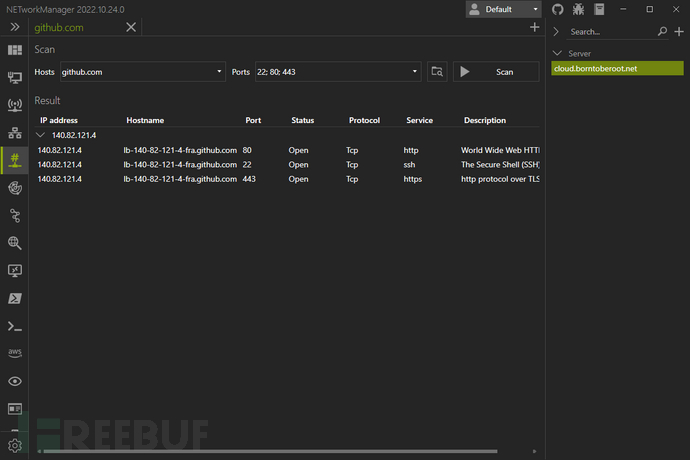
Task: Click the scrollbar right arrow
Action: [x=534, y=451]
